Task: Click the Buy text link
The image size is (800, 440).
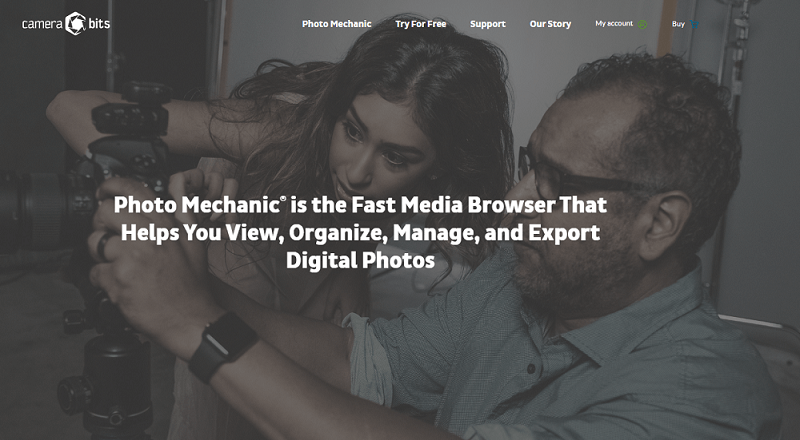Action: click(x=679, y=24)
